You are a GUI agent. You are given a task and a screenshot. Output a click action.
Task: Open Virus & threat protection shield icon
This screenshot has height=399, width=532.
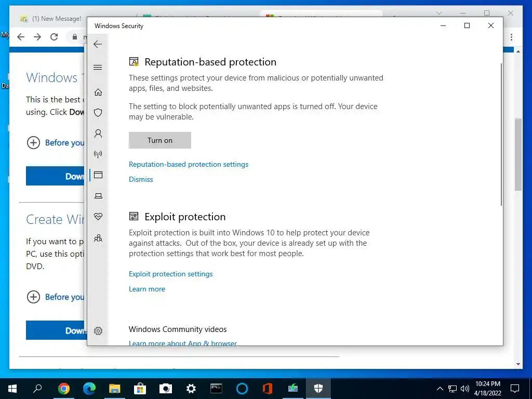point(98,113)
